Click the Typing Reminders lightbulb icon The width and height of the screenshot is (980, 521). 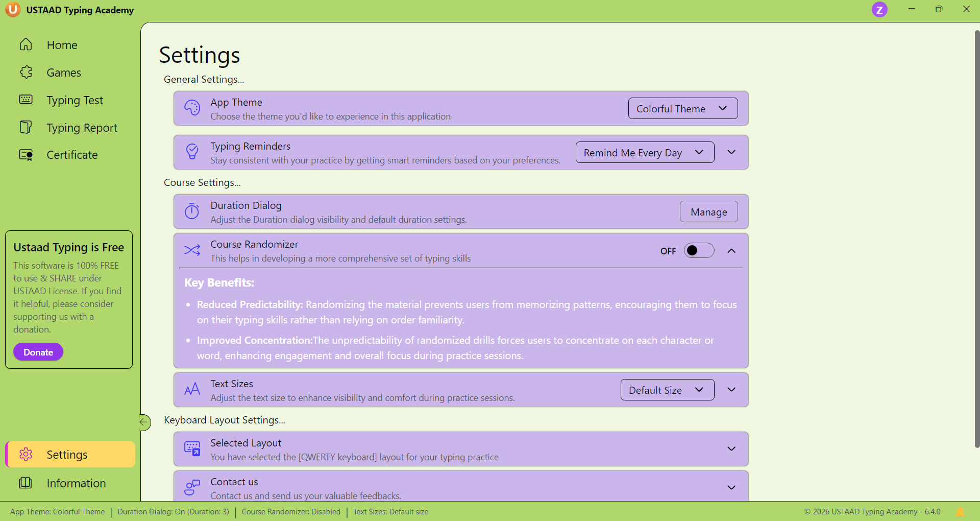click(192, 152)
